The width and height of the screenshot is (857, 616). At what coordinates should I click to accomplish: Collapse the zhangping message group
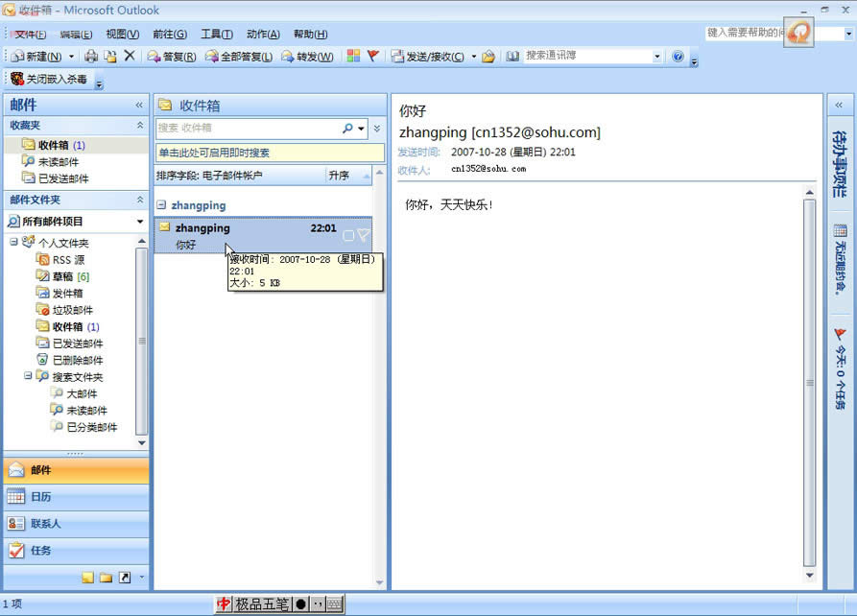pyautogui.click(x=161, y=205)
